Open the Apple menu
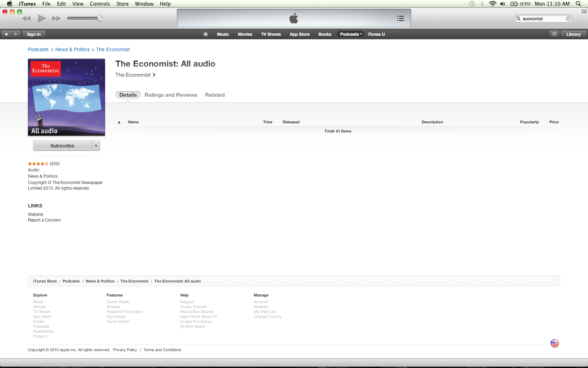 click(9, 4)
